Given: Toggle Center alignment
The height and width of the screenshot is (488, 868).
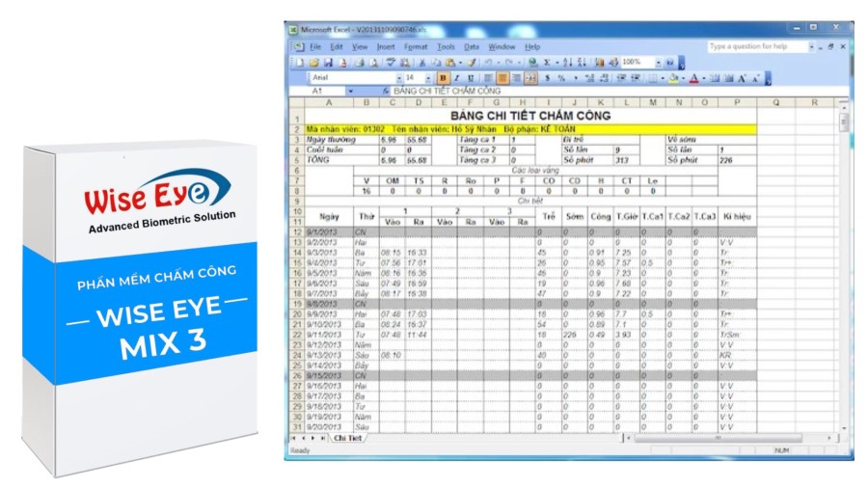Looking at the screenshot, I should [x=502, y=78].
